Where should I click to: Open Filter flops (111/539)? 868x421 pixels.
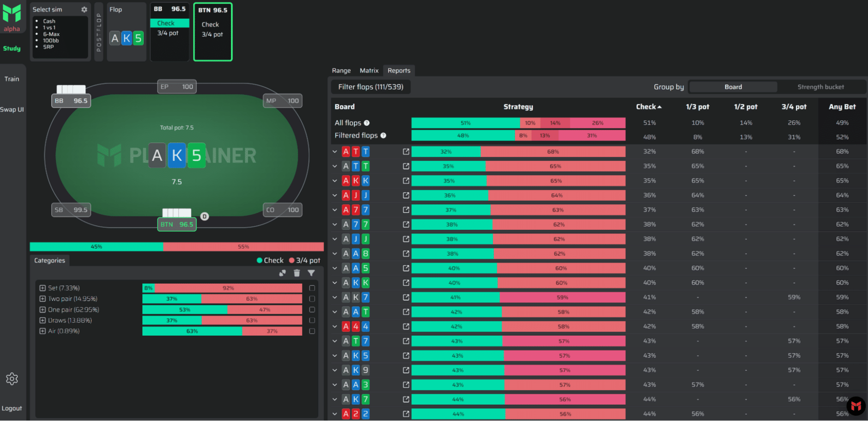point(370,87)
